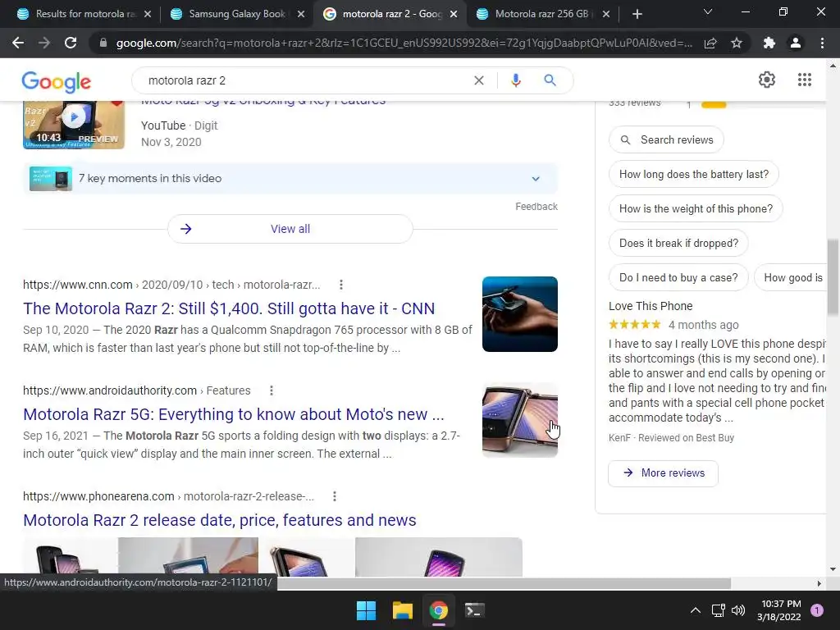Click the address bar URL
The height and width of the screenshot is (630, 840).
click(x=404, y=43)
